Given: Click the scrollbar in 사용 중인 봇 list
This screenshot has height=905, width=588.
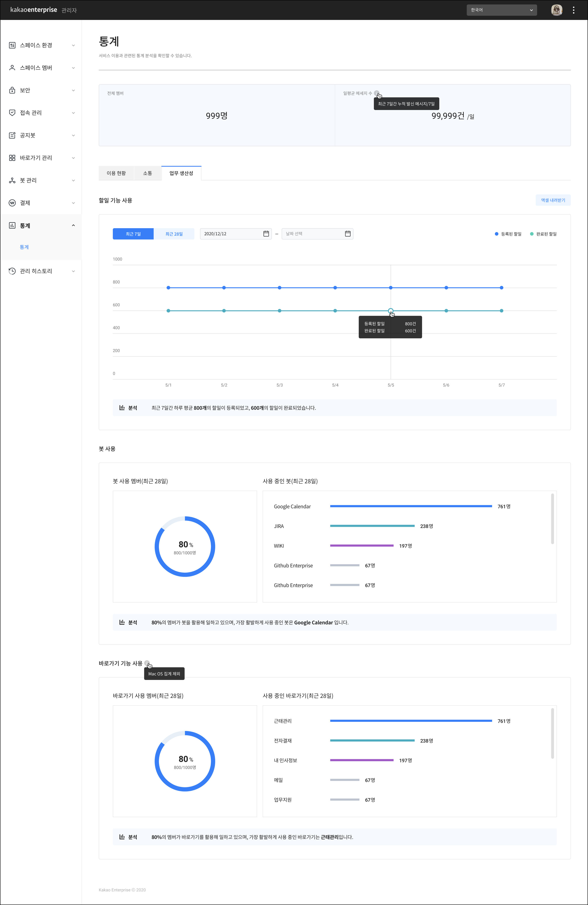Looking at the screenshot, I should (x=552, y=519).
